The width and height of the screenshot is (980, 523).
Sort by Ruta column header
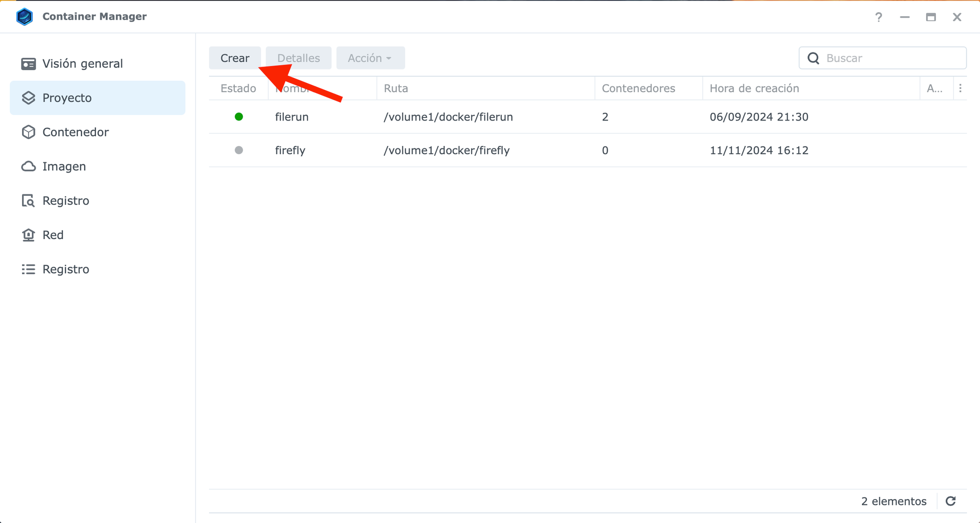point(486,88)
